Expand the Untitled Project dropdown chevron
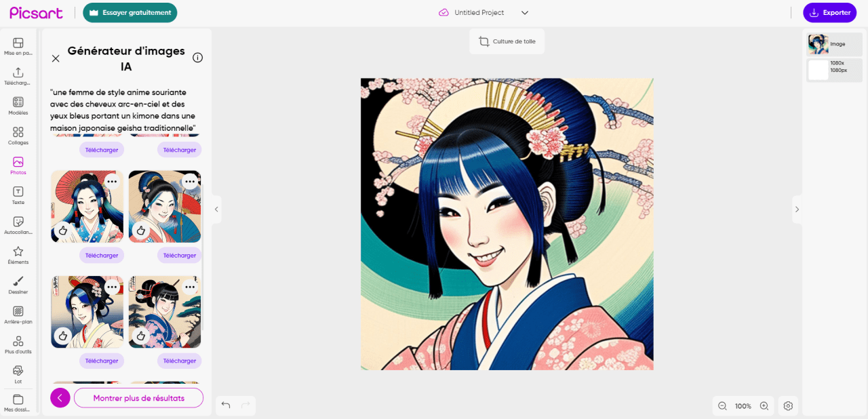868x419 pixels. pyautogui.click(x=524, y=13)
